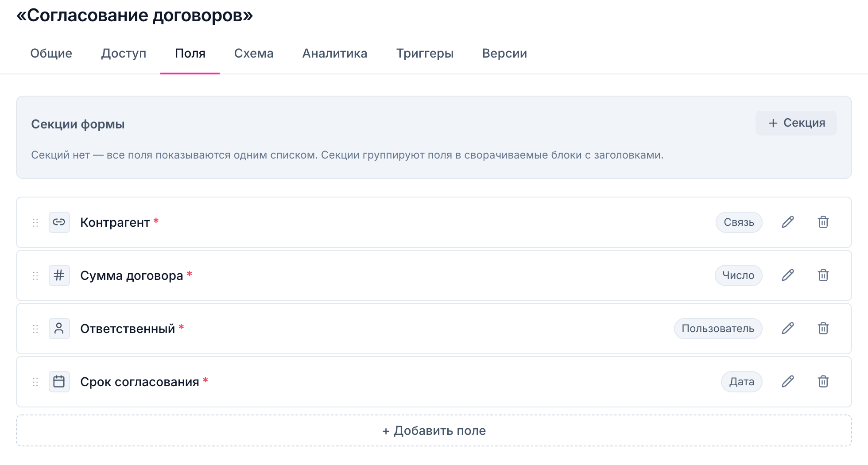Select the Ответственный field name
Screen dimensions: 868x465
128,329
